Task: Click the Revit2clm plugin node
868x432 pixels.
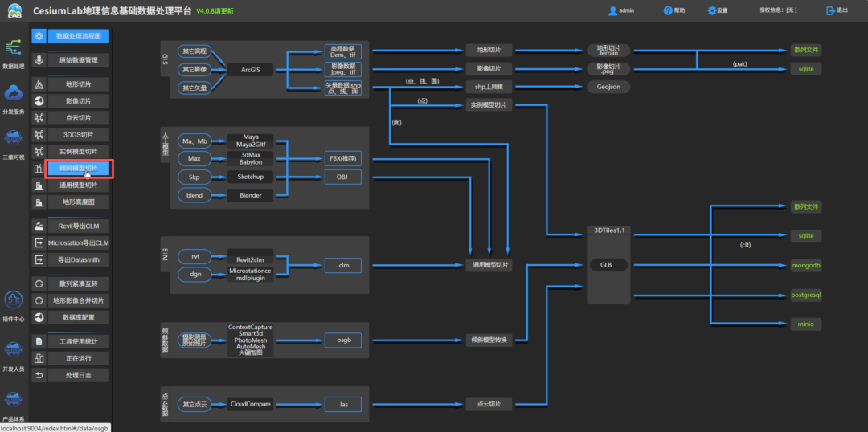Action: pyautogui.click(x=250, y=257)
